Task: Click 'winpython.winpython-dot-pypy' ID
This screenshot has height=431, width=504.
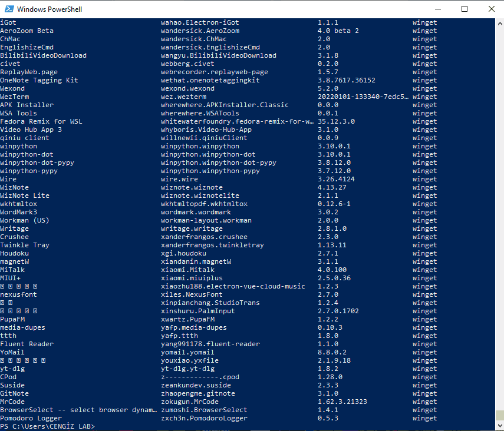Action: [219, 163]
